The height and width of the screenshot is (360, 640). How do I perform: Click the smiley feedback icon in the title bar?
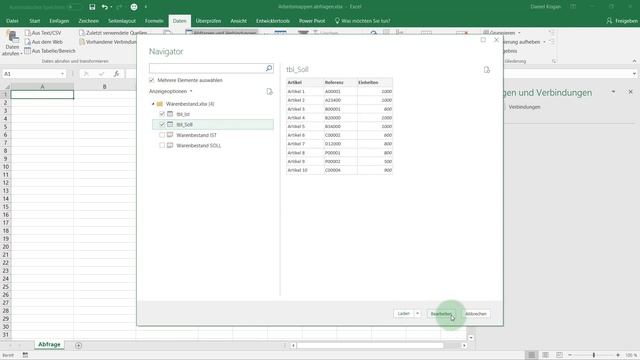[134, 7]
